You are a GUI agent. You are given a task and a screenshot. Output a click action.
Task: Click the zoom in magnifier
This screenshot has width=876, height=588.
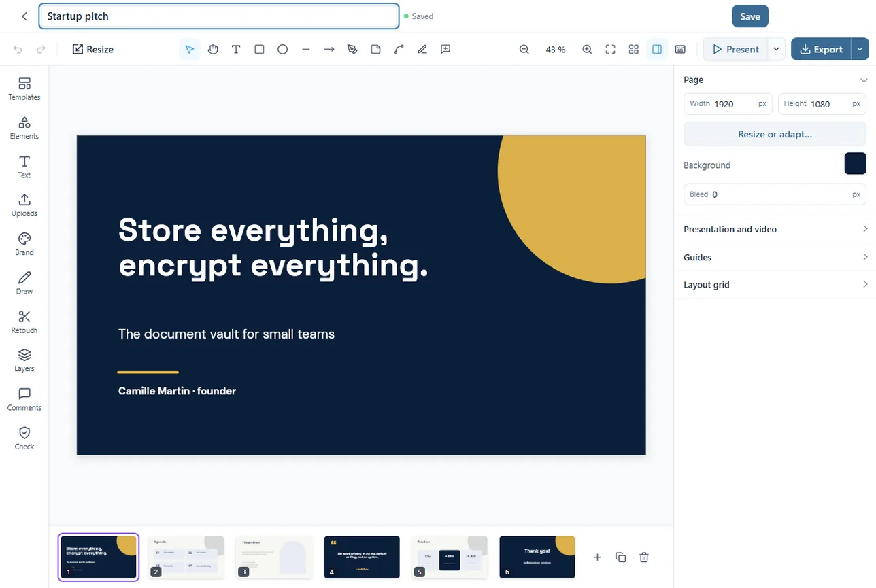(587, 49)
